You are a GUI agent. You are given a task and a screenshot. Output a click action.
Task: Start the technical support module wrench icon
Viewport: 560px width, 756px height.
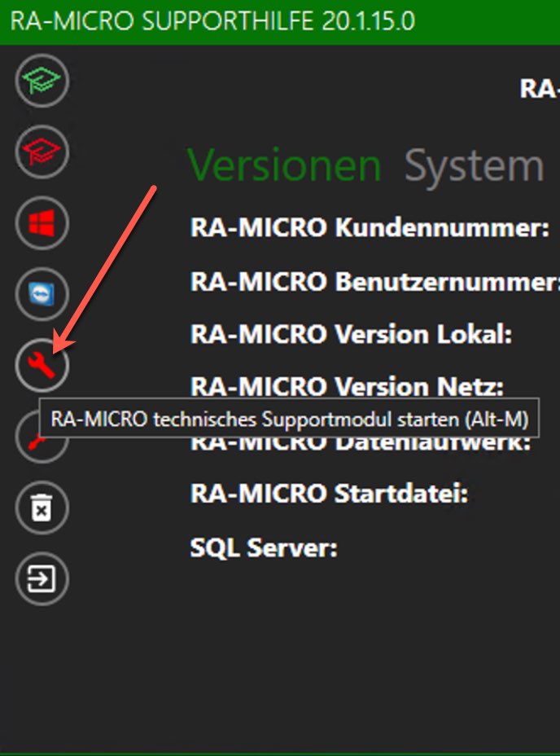tap(42, 365)
